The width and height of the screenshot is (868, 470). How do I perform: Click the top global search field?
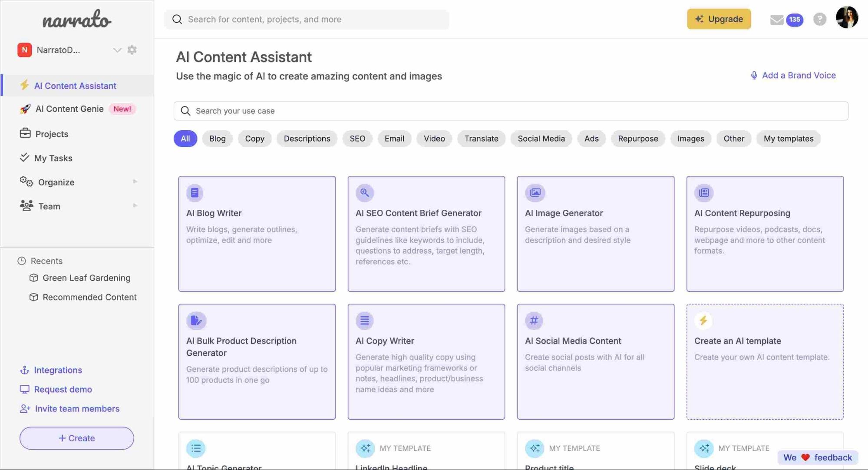(x=307, y=19)
